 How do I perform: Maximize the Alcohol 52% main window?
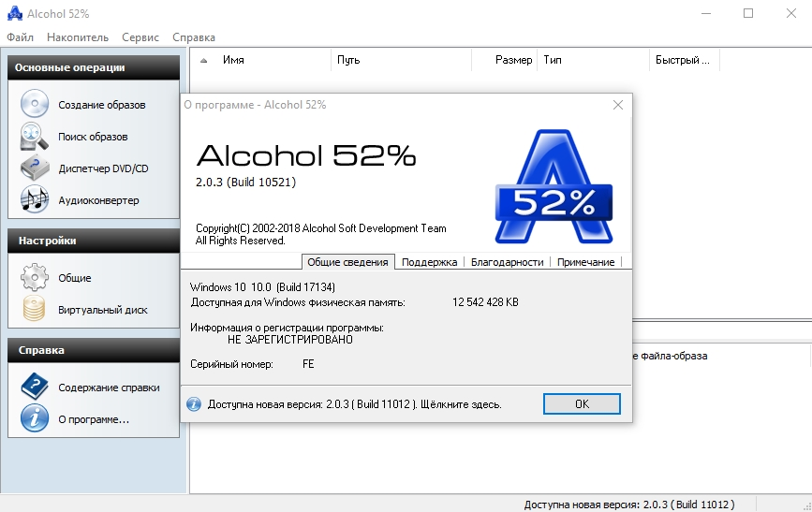click(x=748, y=13)
